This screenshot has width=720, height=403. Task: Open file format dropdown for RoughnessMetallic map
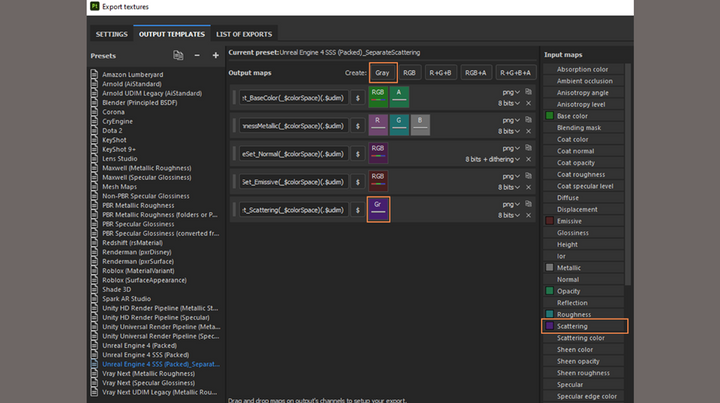(x=511, y=120)
